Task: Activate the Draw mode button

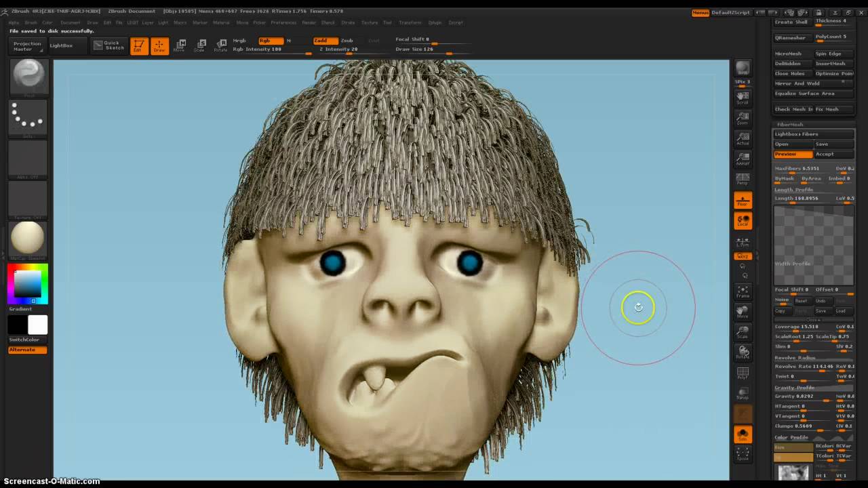Action: [159, 46]
